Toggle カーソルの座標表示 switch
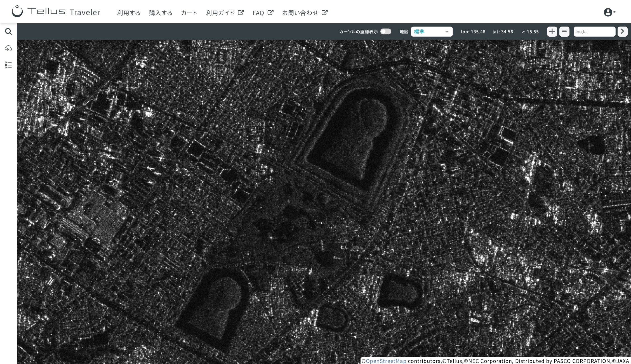 pyautogui.click(x=386, y=32)
